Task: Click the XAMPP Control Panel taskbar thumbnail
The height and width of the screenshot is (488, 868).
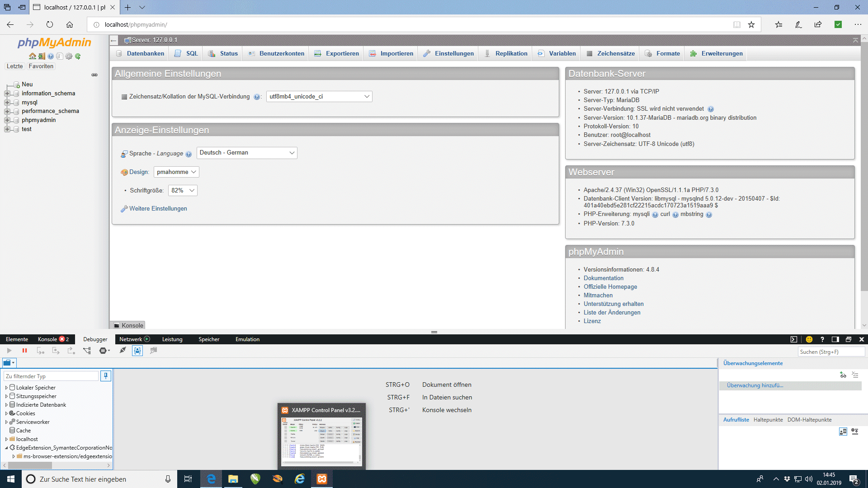Action: coord(321,436)
